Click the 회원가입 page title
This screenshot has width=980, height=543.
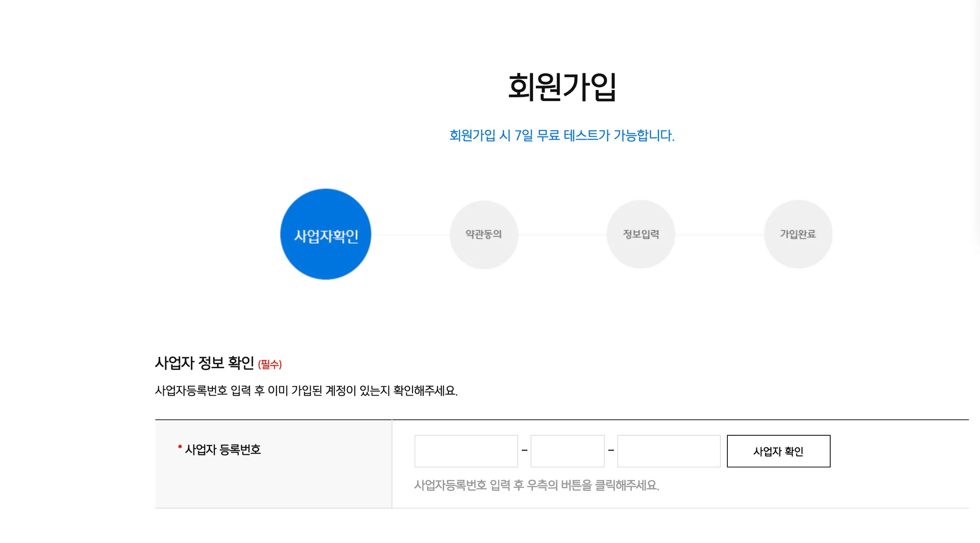(562, 87)
